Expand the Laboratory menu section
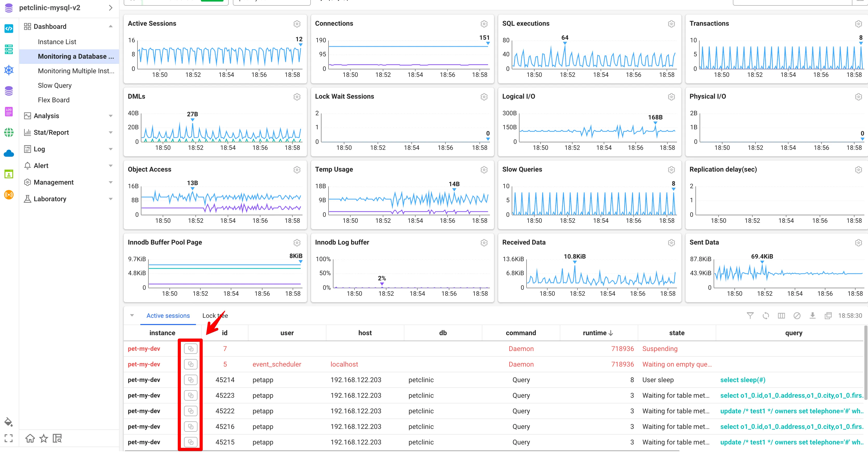The height and width of the screenshot is (452, 868). coord(110,199)
